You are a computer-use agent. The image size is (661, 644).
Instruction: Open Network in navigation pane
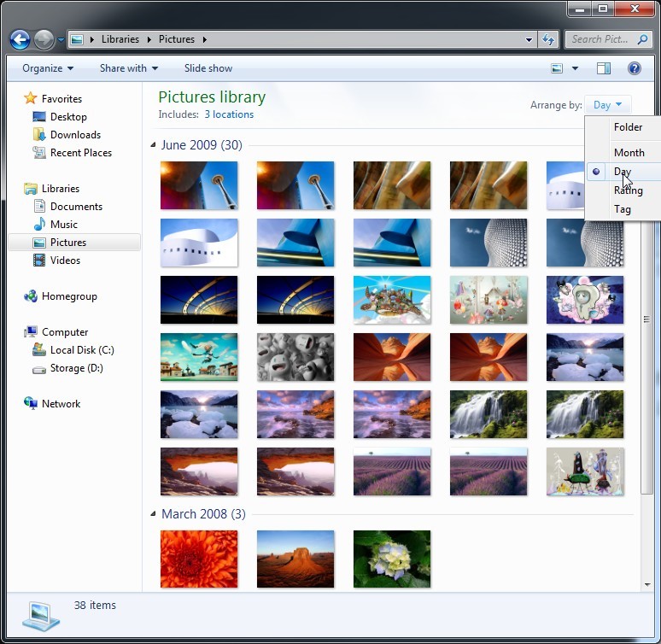tap(61, 404)
